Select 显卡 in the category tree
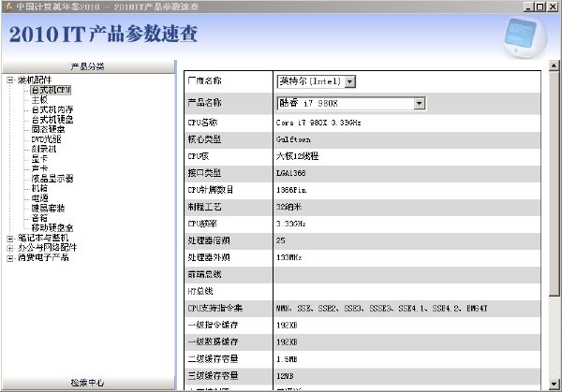562x392 pixels. 39,159
